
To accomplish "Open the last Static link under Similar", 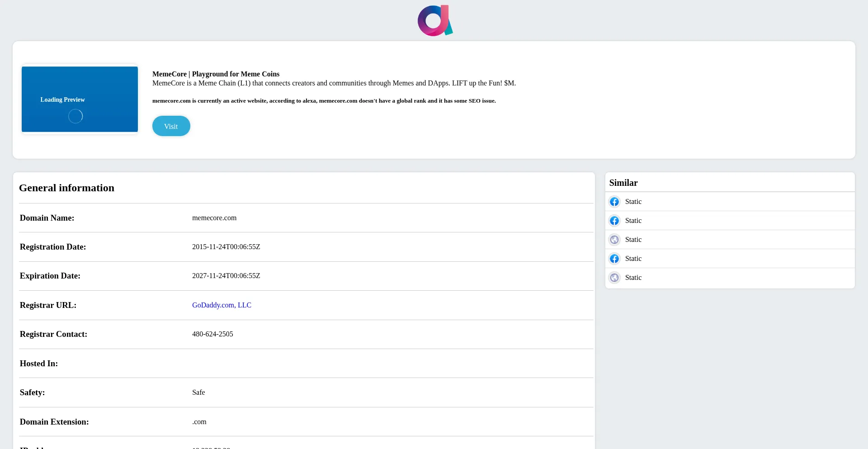I will 633,278.
